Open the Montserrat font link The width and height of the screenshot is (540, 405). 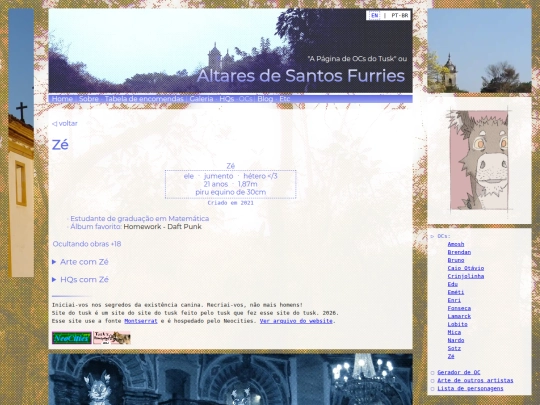click(141, 321)
